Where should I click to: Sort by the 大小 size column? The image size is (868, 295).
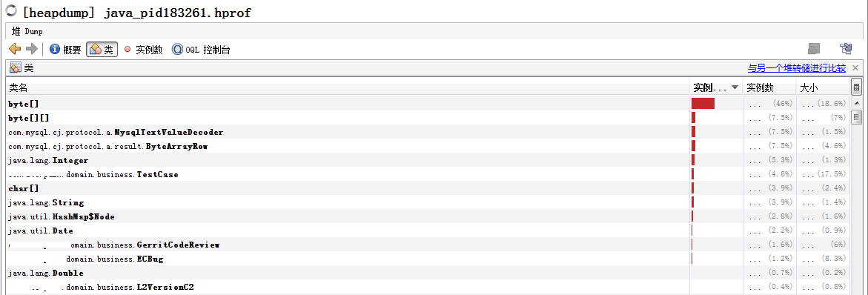[x=822, y=87]
